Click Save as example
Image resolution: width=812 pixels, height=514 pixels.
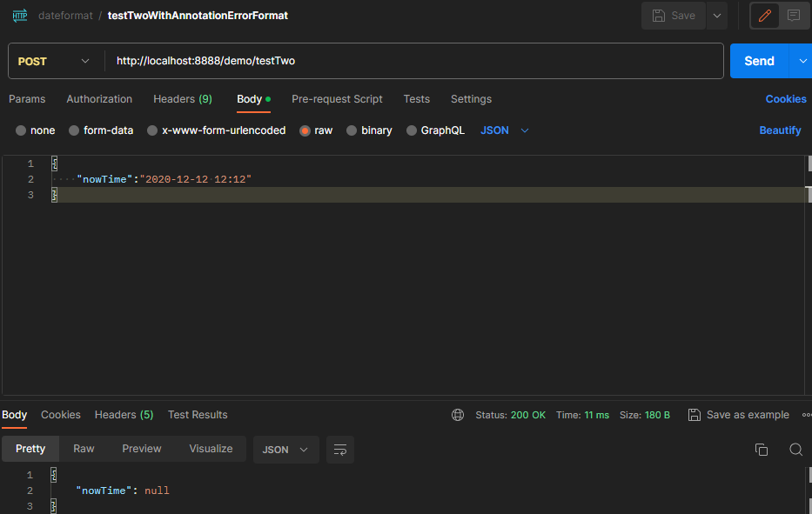739,415
